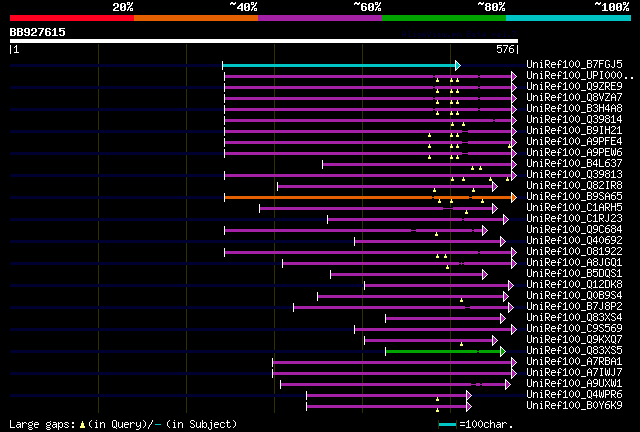Viewport: 640px width, 432px height.
Task: Click the arrowhead ending the B5DQS1 alignment
Action: tap(484, 274)
